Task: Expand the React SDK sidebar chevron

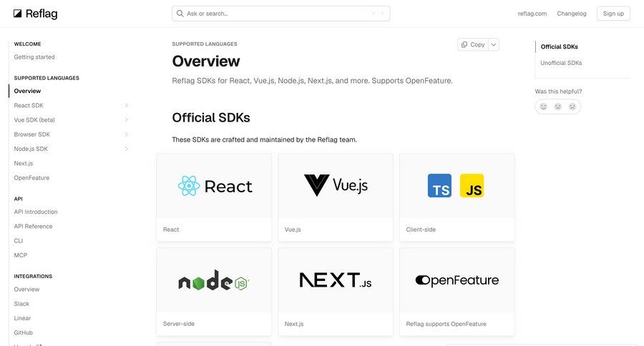Action: coord(127,106)
